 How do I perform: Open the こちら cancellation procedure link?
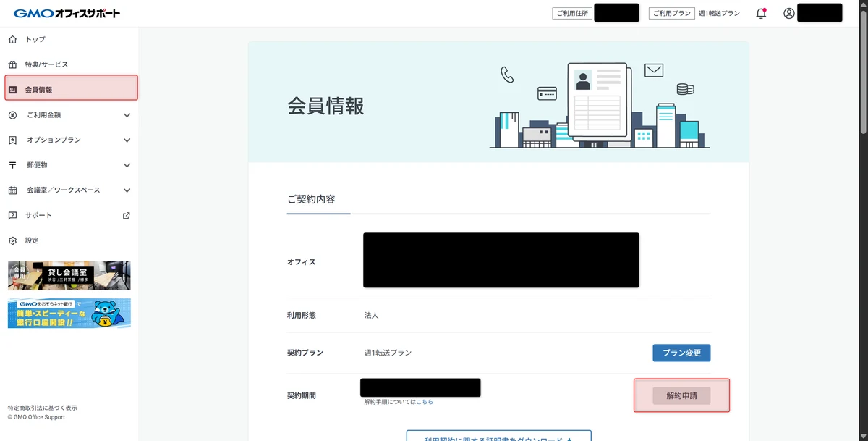tap(425, 402)
